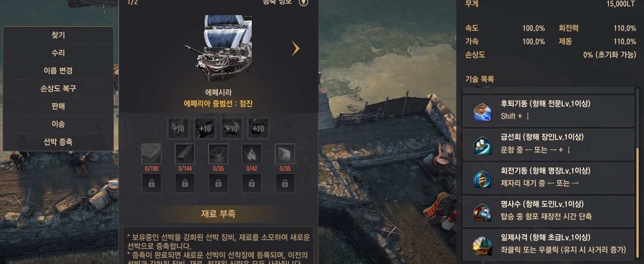644x264 pixels.
Task: Open 선박 증축 menu entry
Action: click(x=58, y=142)
